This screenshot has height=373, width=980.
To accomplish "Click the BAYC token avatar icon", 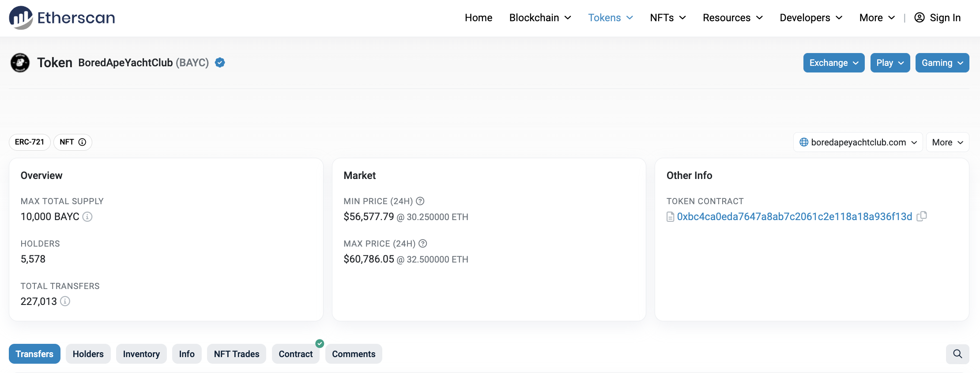I will pyautogui.click(x=20, y=63).
